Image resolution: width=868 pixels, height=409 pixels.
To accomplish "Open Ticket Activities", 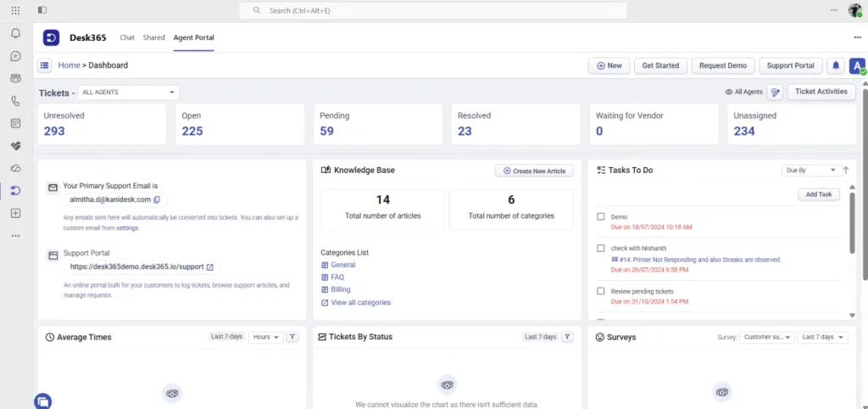I will (x=821, y=92).
